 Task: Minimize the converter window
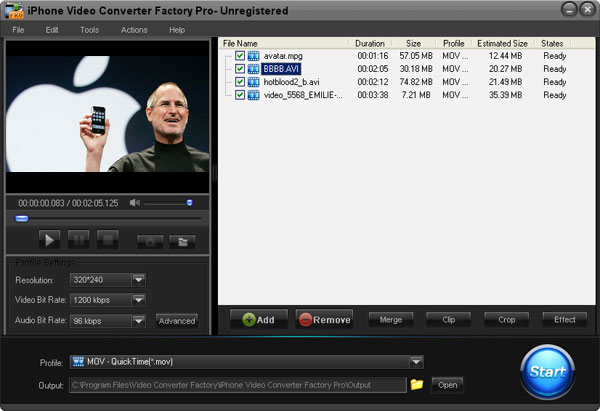569,10
